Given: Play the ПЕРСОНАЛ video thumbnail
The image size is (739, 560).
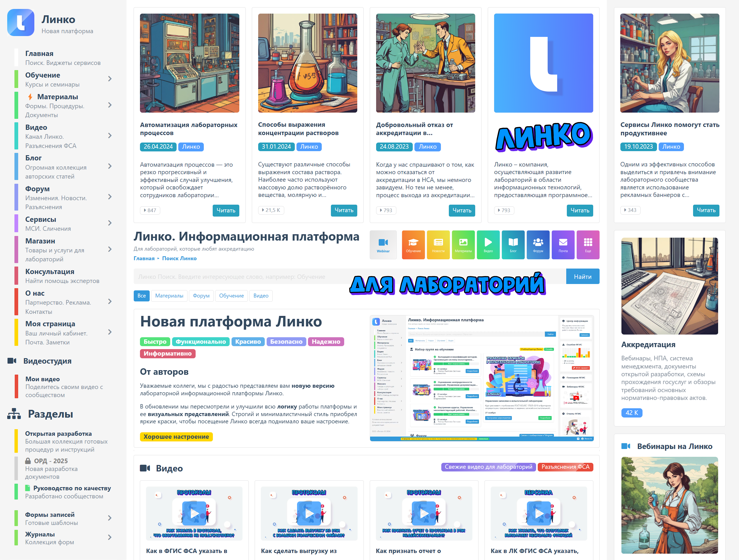Looking at the screenshot, I should click(x=539, y=513).
